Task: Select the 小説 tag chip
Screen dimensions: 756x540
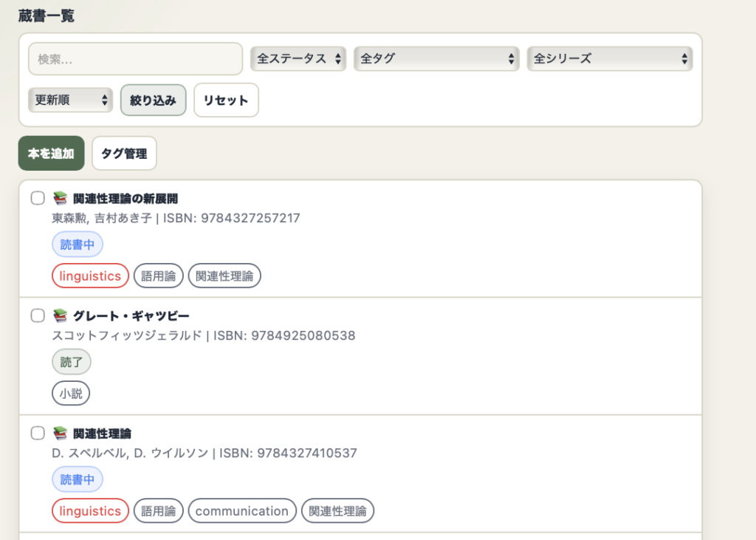Action: coord(71,394)
